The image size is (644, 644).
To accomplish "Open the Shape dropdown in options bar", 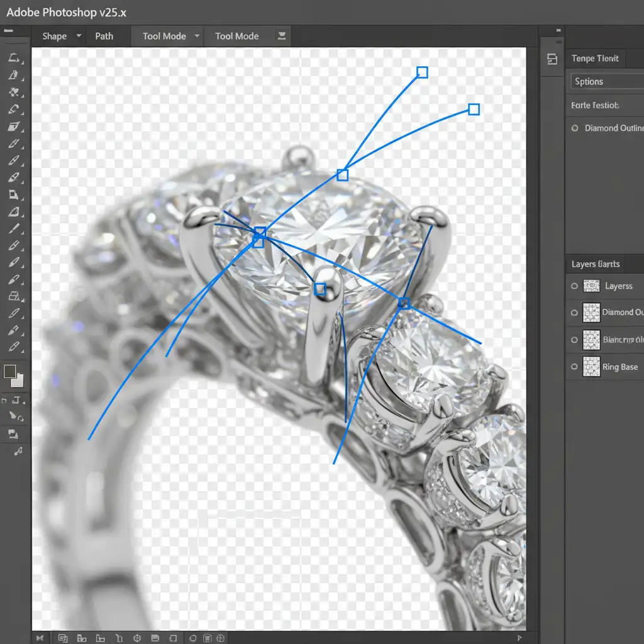I will tap(61, 36).
